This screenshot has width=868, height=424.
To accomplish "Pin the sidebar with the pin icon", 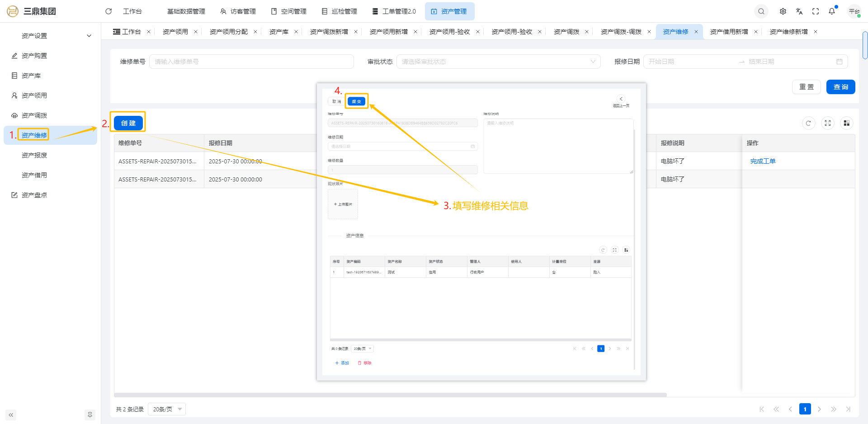I will pyautogui.click(x=90, y=415).
